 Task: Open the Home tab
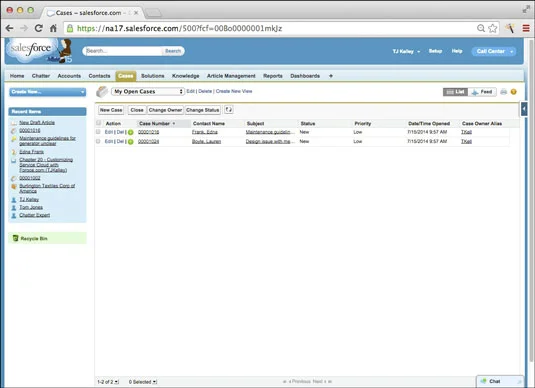click(x=17, y=76)
